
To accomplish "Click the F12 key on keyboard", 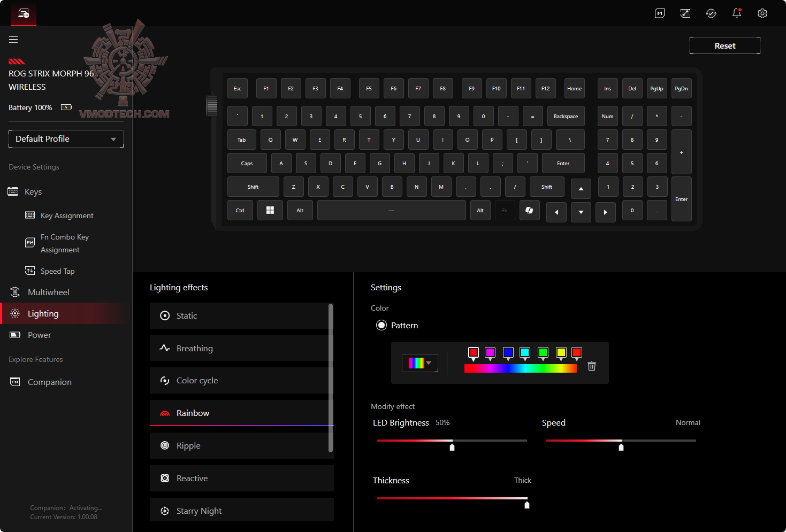I will pyautogui.click(x=546, y=88).
